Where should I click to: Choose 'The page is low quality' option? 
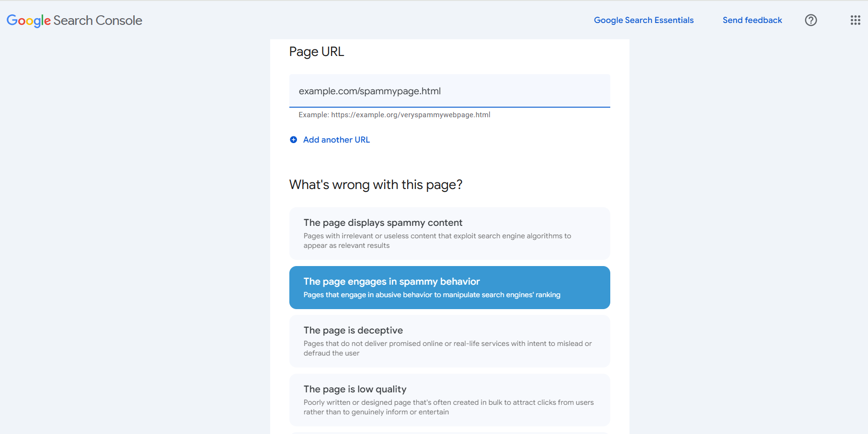coord(449,400)
